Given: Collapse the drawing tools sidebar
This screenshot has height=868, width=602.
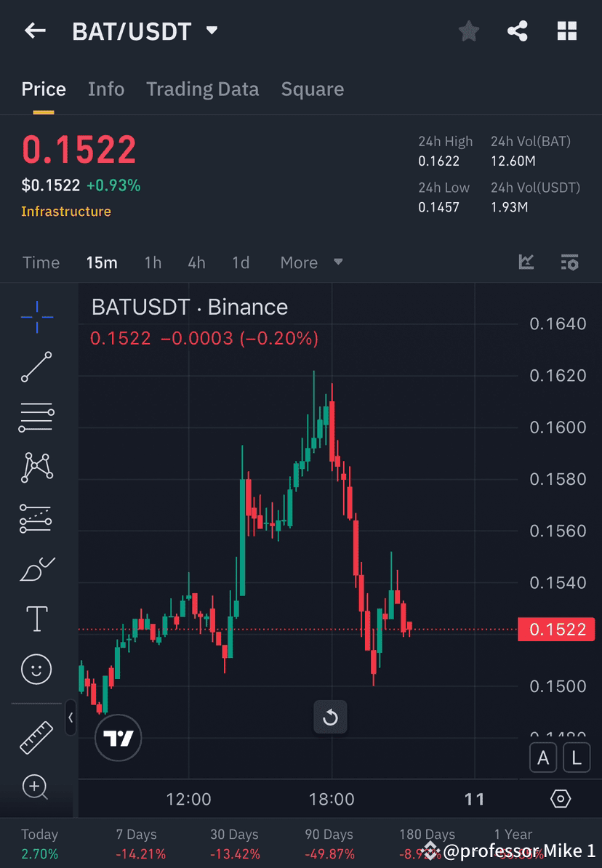Looking at the screenshot, I should pyautogui.click(x=71, y=718).
